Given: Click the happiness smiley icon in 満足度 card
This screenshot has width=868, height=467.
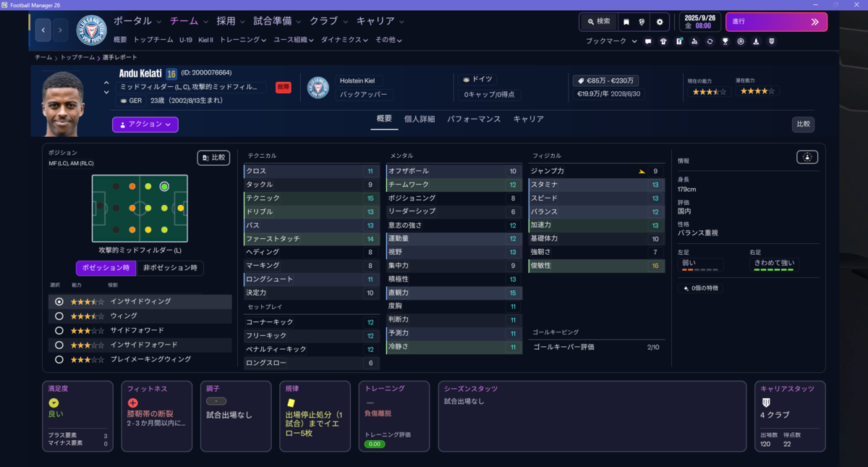Looking at the screenshot, I should tap(54, 403).
